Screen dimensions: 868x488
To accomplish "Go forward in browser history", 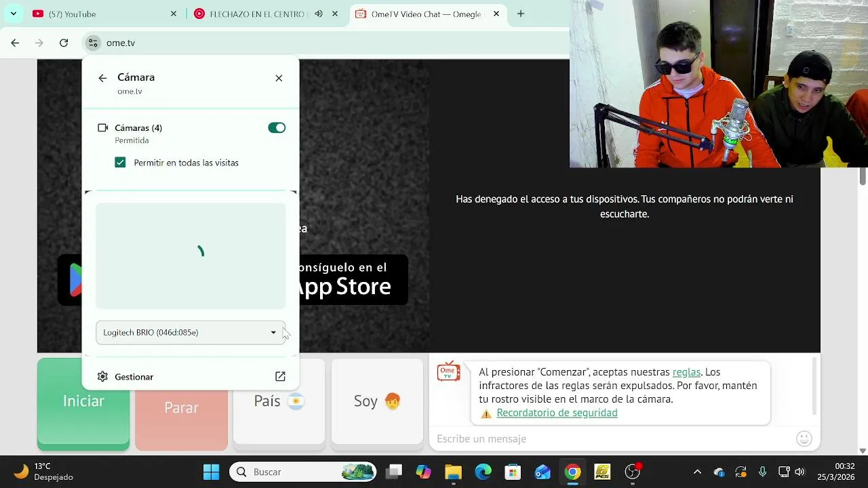I will [39, 43].
